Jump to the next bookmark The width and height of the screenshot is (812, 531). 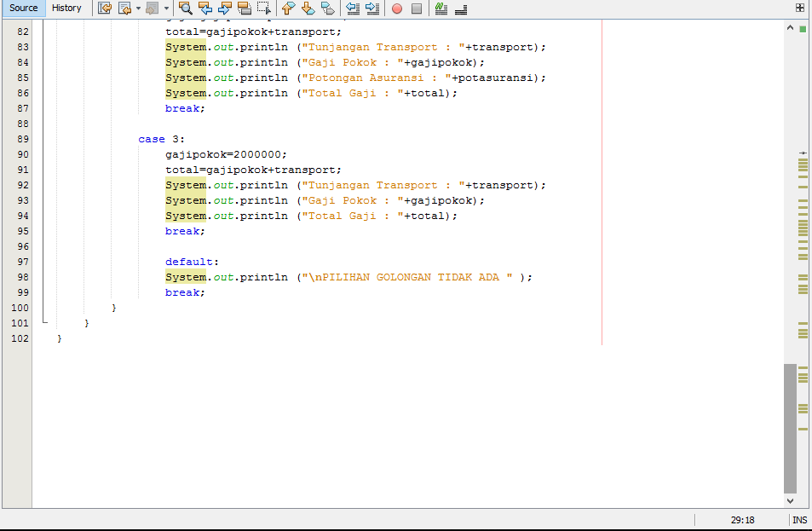coord(308,9)
